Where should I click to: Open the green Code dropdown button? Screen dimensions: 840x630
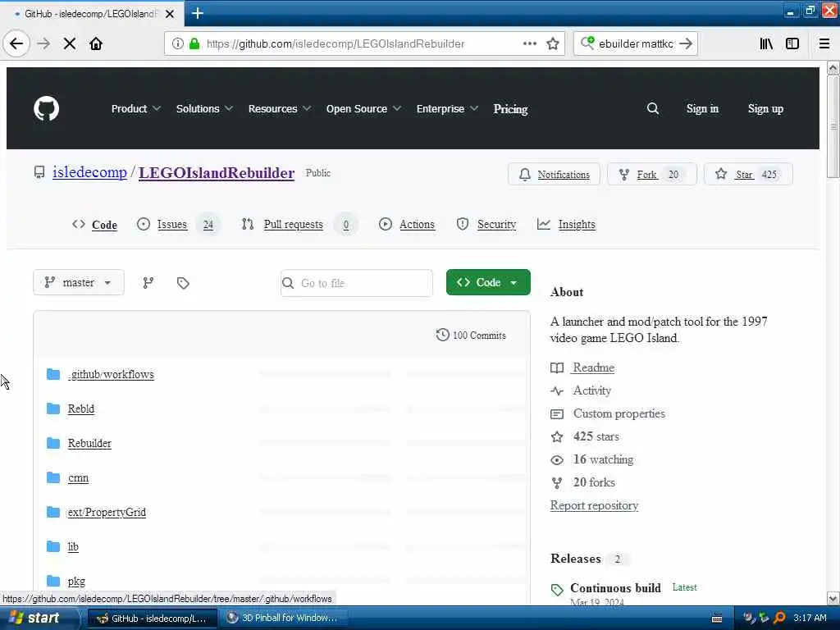(x=488, y=282)
